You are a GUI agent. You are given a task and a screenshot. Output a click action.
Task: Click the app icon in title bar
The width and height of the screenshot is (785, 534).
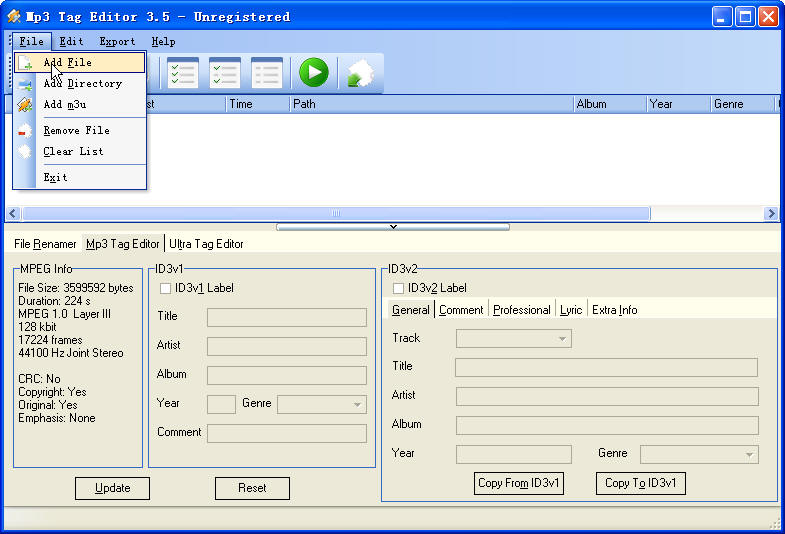pos(14,17)
